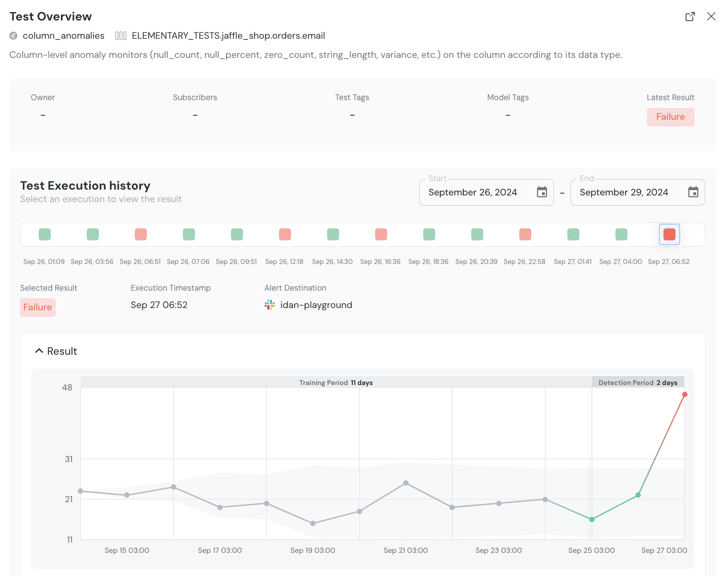This screenshot has width=728, height=576.
Task: Select the Sep 26, 01:09 execution
Action: pyautogui.click(x=44, y=234)
